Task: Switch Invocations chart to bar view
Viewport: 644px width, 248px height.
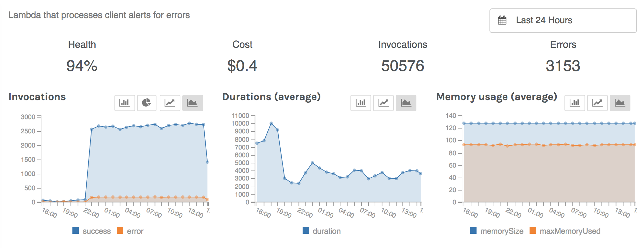Action: [x=124, y=103]
